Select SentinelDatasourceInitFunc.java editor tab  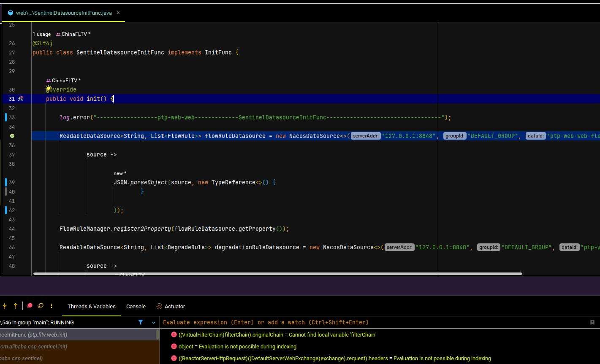(x=64, y=13)
